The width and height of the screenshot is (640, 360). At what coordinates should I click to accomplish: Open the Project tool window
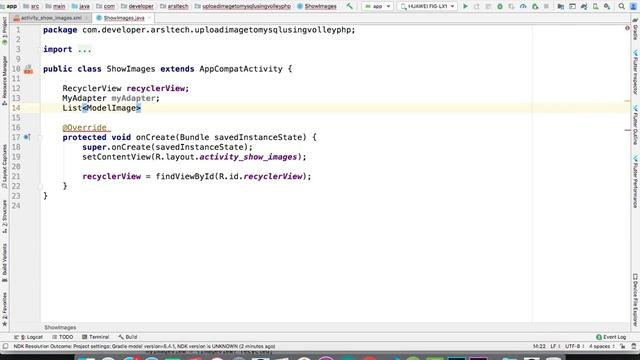[4, 31]
